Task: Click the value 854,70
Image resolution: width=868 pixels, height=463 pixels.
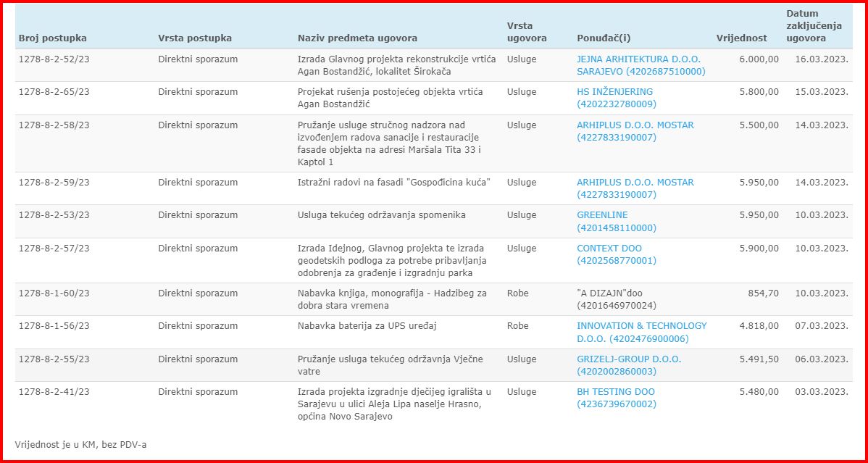Action: point(764,293)
